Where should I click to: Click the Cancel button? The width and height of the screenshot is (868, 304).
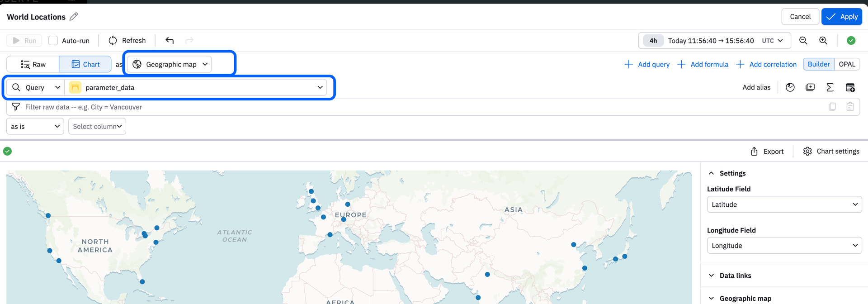[x=800, y=17]
